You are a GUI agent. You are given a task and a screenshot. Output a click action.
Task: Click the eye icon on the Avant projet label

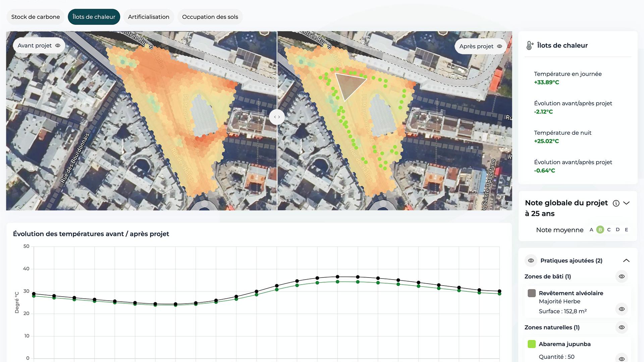pos(58,45)
